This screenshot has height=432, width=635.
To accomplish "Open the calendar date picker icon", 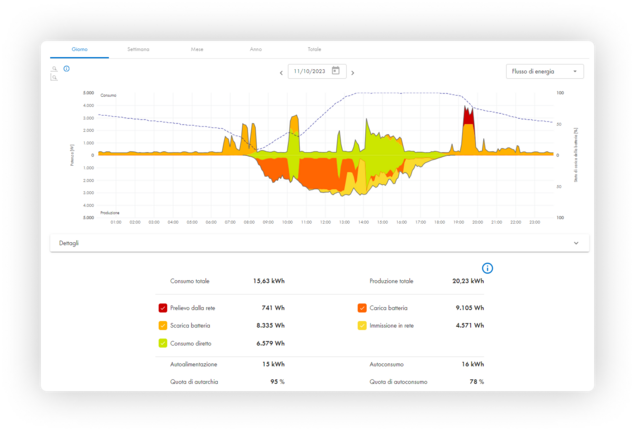I will tap(336, 72).
